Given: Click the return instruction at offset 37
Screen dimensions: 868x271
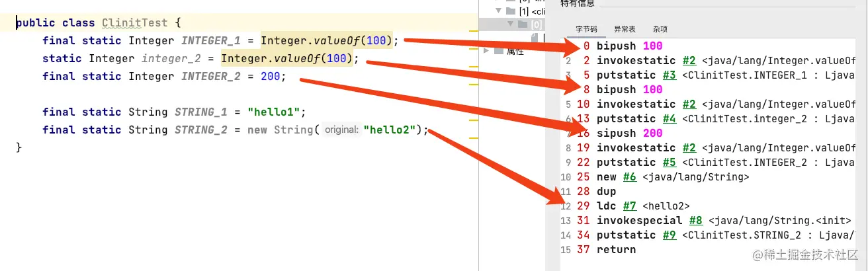Looking at the screenshot, I should pyautogui.click(x=616, y=250).
